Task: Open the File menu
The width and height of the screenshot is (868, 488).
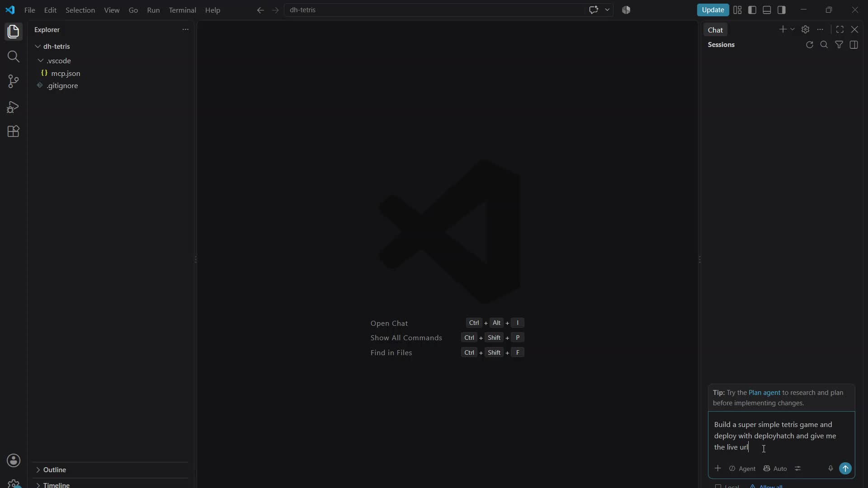Action: point(30,10)
